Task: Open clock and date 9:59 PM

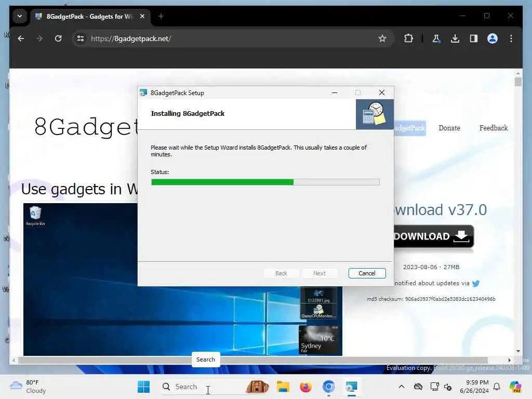Action: click(474, 387)
